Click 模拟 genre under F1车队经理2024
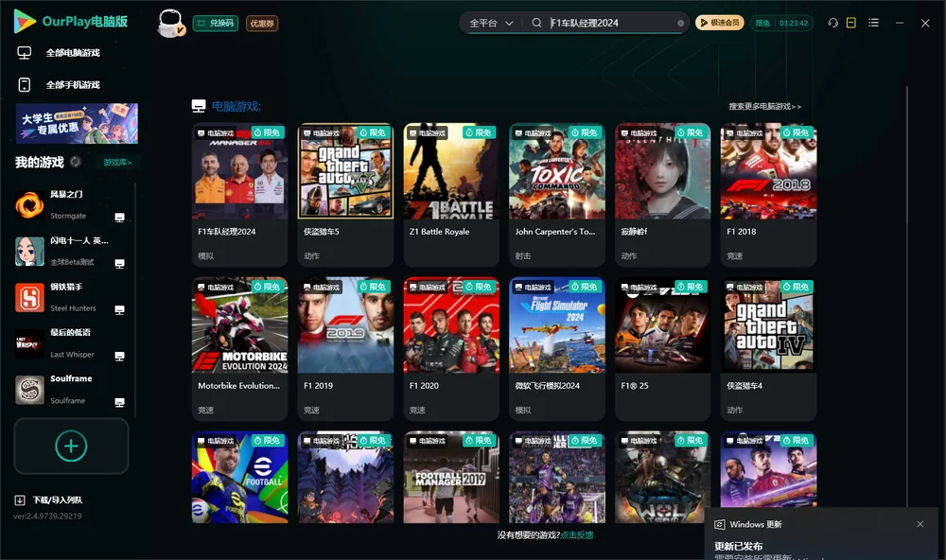Screen dimensions: 946x560 pyautogui.click(x=205, y=255)
